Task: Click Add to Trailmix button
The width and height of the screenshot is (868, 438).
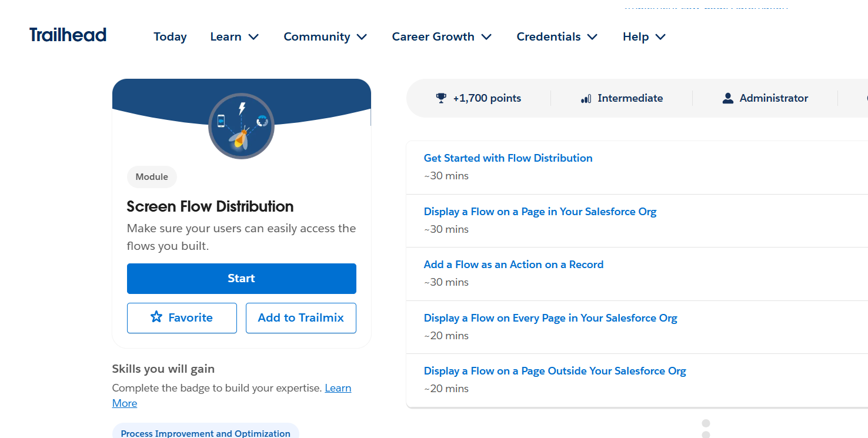Action: coord(301,318)
